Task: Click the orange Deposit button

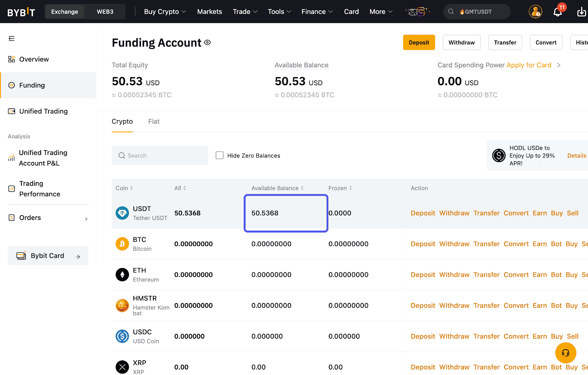Action: (x=419, y=42)
